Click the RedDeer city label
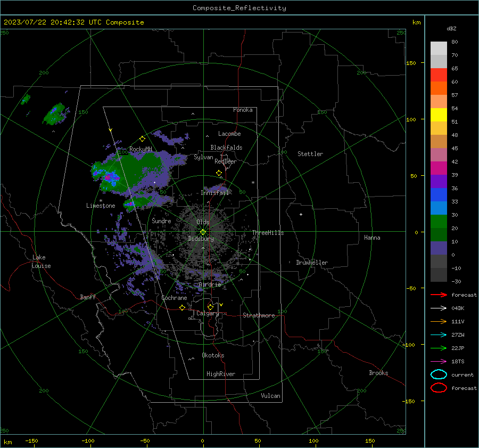The image size is (479, 448). [x=226, y=161]
